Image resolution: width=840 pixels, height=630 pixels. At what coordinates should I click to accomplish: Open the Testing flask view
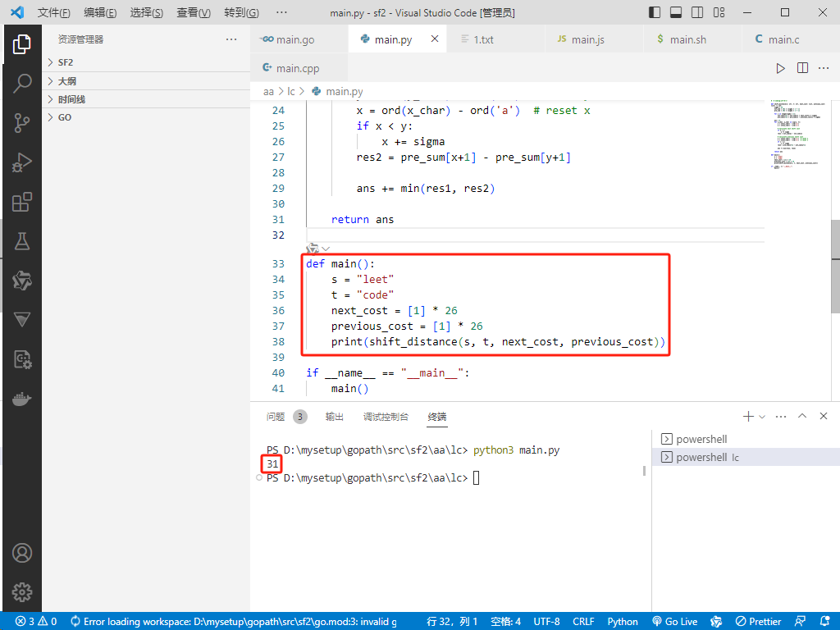pyautogui.click(x=22, y=241)
